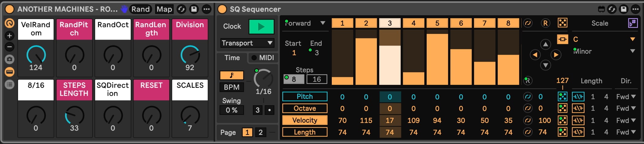
Task: Click the top reset-all arrow icon
Action: 528,23
